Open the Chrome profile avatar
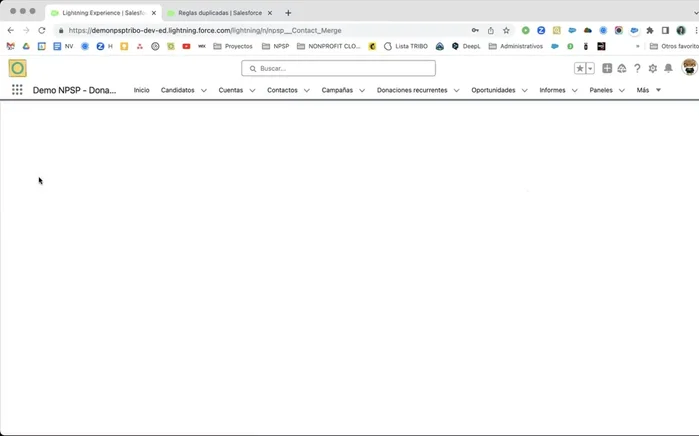Screen dimensions: 699x436 [681, 30]
